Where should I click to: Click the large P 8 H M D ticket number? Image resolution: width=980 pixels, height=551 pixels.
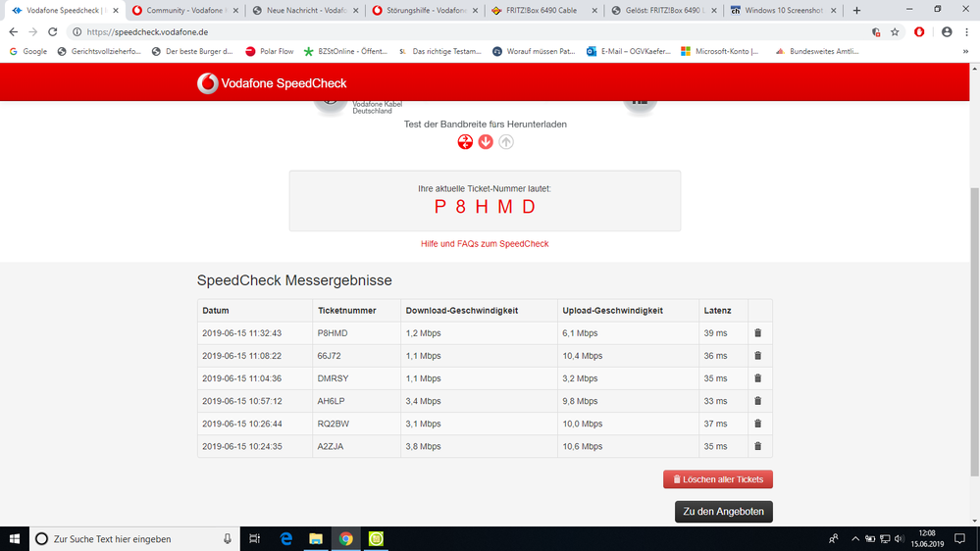point(485,207)
